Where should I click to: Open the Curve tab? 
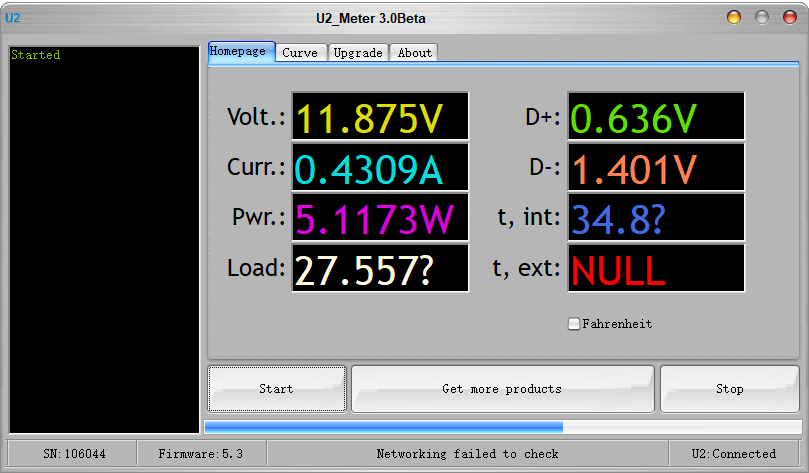[301, 53]
